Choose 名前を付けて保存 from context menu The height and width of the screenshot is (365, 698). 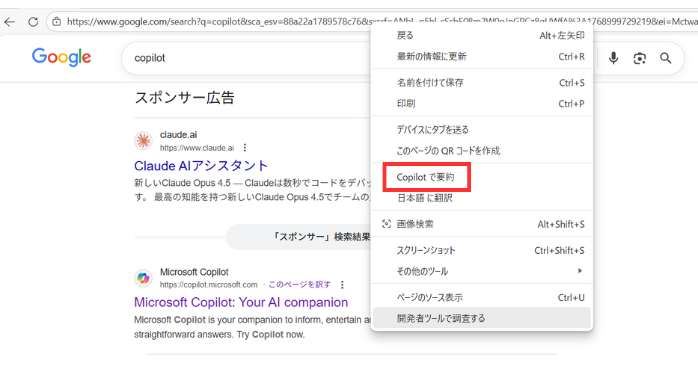tap(482, 83)
